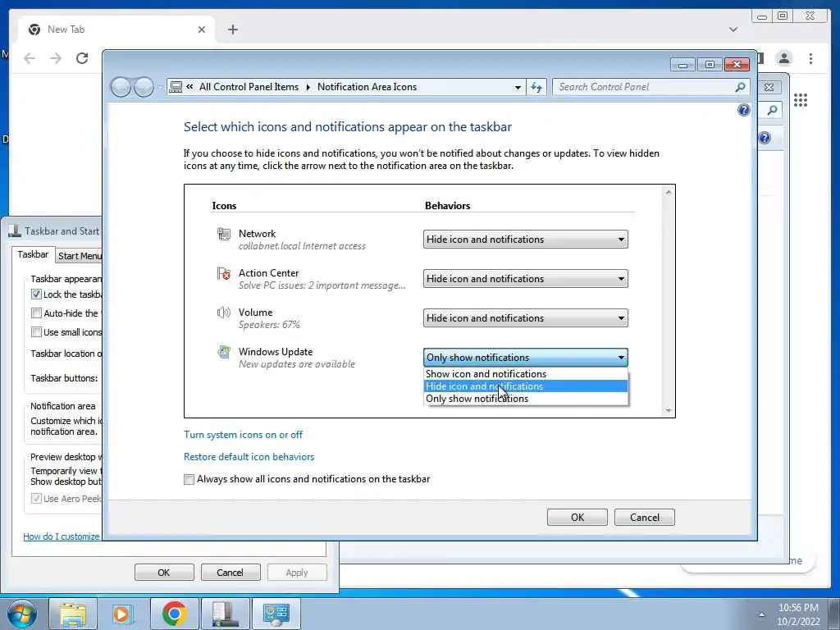Open How do I customize link

coord(62,536)
